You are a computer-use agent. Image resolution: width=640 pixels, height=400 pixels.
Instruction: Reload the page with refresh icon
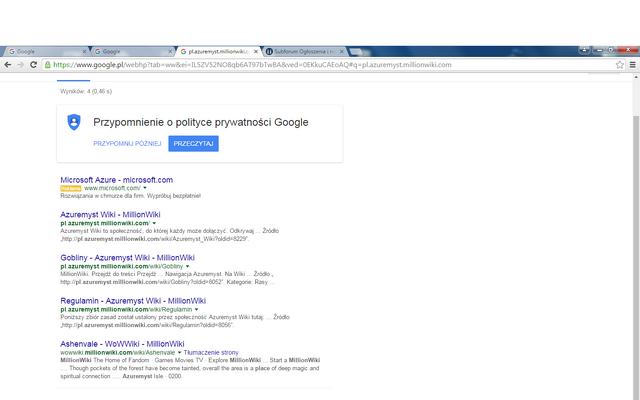(x=33, y=64)
